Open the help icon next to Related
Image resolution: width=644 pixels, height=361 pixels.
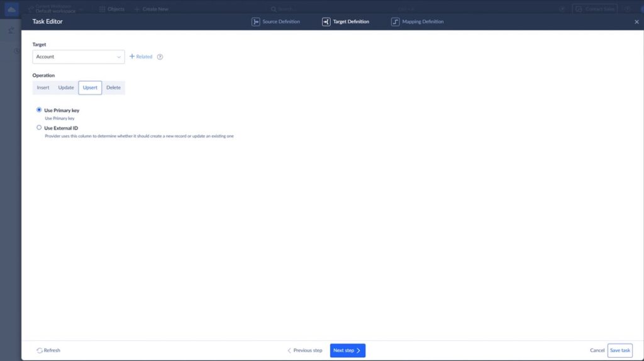point(160,57)
